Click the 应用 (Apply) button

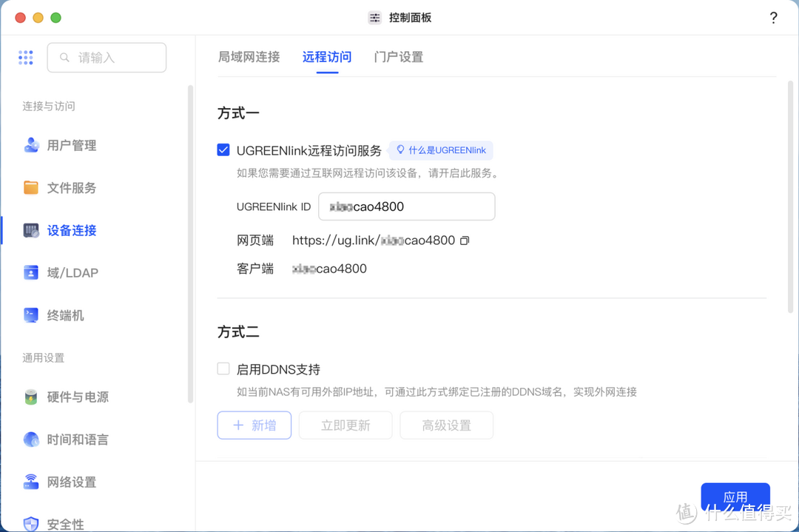click(x=735, y=496)
